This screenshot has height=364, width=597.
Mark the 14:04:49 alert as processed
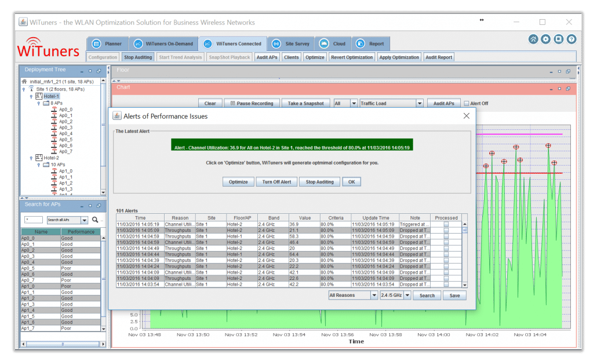(x=446, y=248)
